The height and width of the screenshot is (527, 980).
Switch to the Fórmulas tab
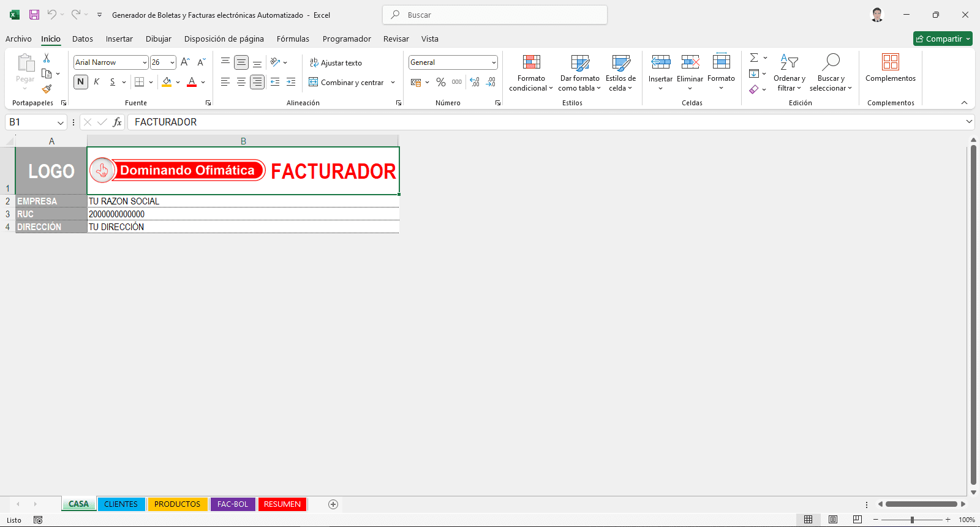(293, 39)
